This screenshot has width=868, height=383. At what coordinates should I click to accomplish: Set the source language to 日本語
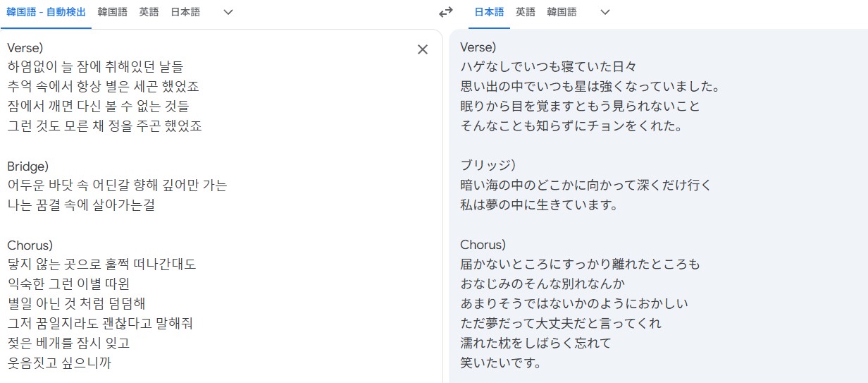click(x=185, y=12)
